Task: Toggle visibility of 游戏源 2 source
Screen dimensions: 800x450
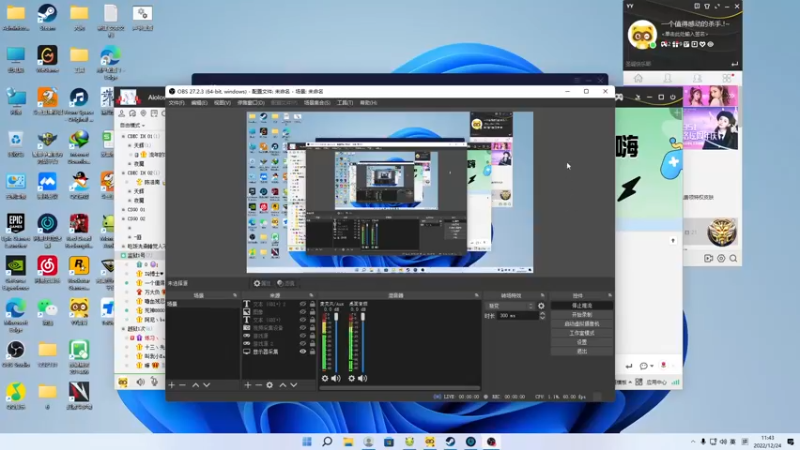Action: (303, 343)
